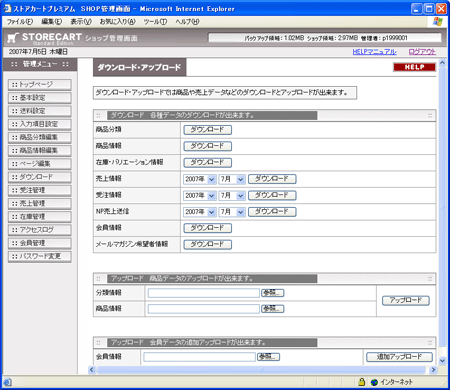Open the お気に入り(A) menu
The height and width of the screenshot is (390, 450).
pos(117,22)
